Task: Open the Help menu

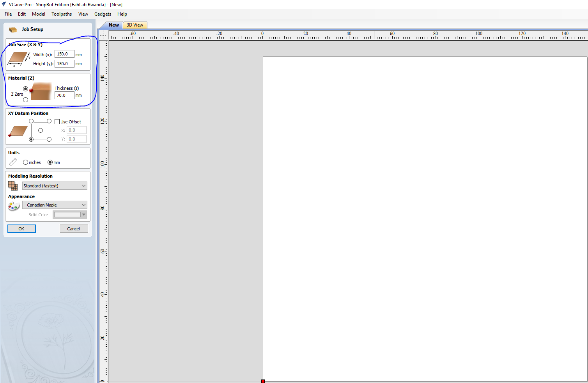Action: [x=122, y=14]
